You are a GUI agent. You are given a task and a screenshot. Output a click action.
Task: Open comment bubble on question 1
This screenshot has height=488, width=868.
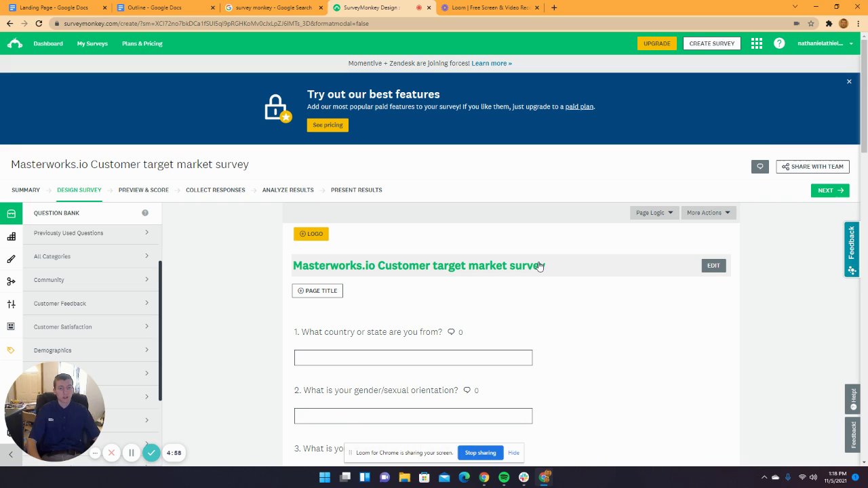point(451,332)
